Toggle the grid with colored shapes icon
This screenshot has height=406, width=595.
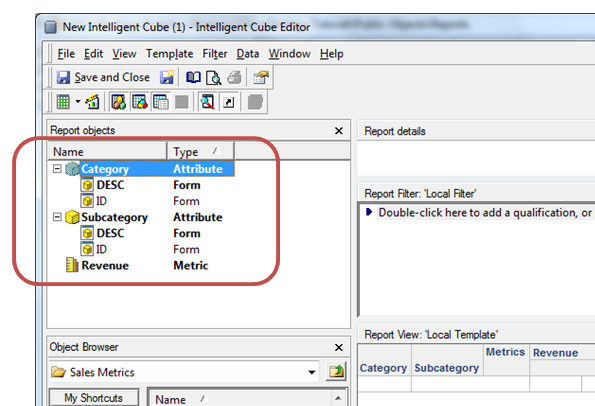pyautogui.click(x=119, y=102)
